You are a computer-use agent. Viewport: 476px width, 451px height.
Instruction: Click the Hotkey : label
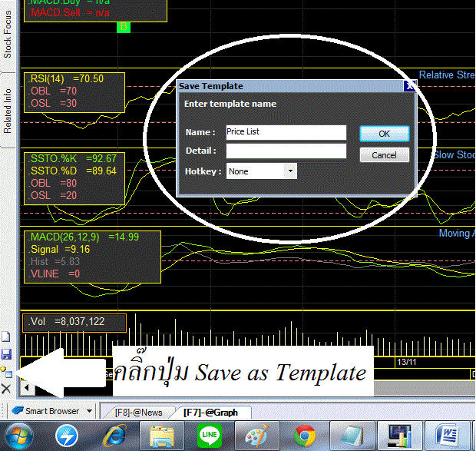pos(203,171)
